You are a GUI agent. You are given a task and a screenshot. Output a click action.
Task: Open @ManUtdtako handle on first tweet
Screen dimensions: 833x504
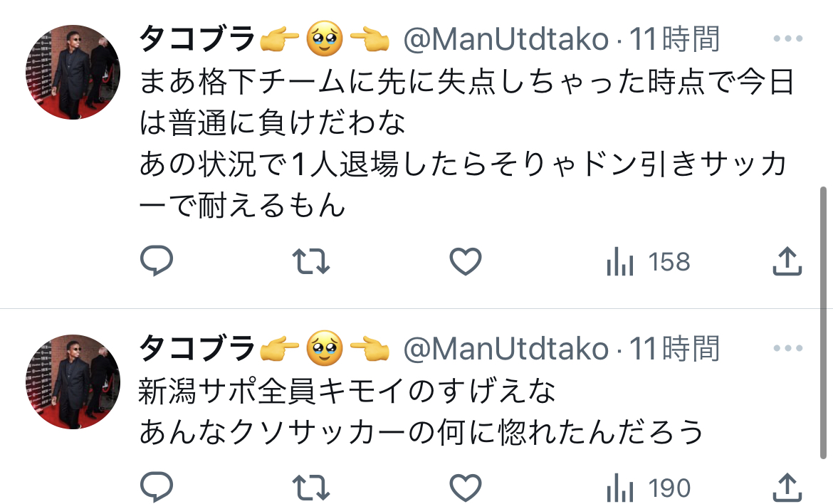click(x=505, y=39)
